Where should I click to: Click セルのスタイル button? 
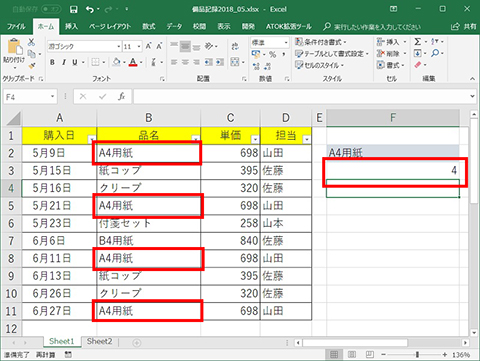pos(319,65)
